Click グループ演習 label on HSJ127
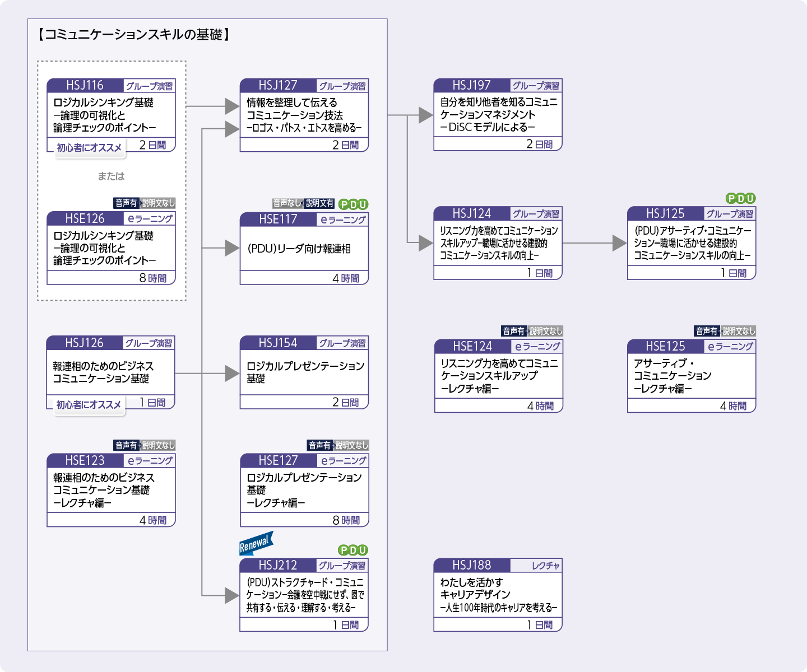Image resolution: width=807 pixels, height=672 pixels. coord(342,86)
